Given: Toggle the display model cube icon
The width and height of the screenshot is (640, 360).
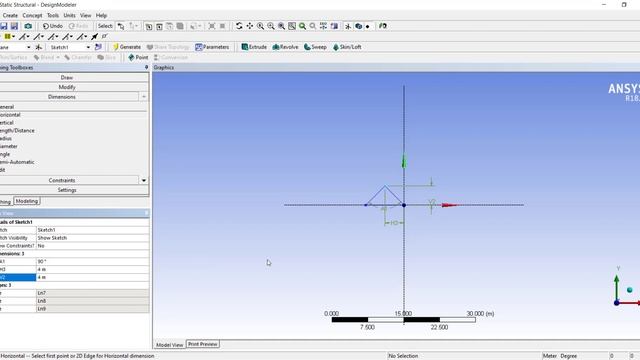Looking at the screenshot, I should (x=358, y=26).
